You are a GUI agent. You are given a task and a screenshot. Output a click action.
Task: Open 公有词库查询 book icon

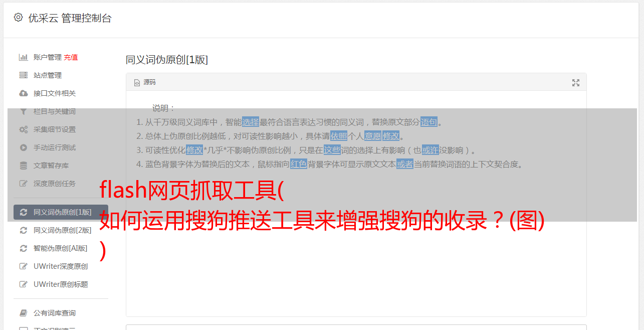click(x=23, y=313)
